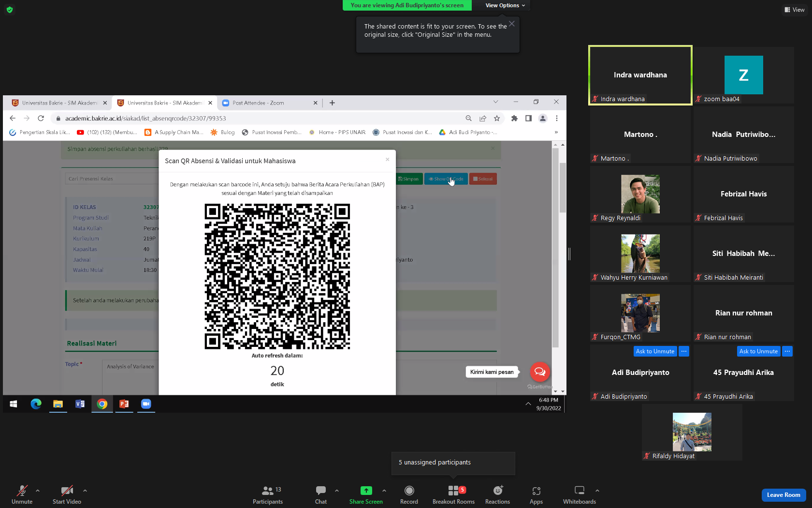Open the View layout menu
The image size is (812, 508).
(x=795, y=10)
